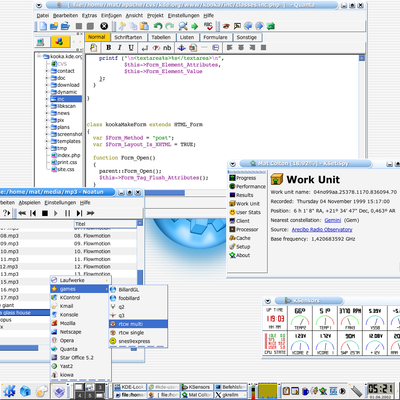Expand the libkscan folder in the file tree
The height and width of the screenshot is (400, 400).
[x=47, y=106]
